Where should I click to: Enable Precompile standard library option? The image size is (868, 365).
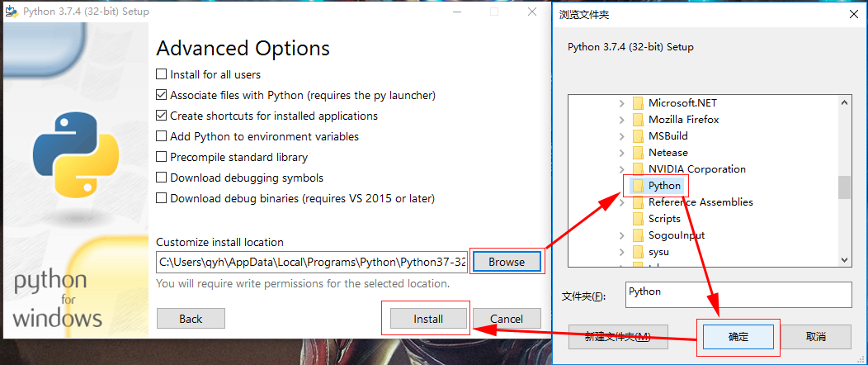[161, 157]
